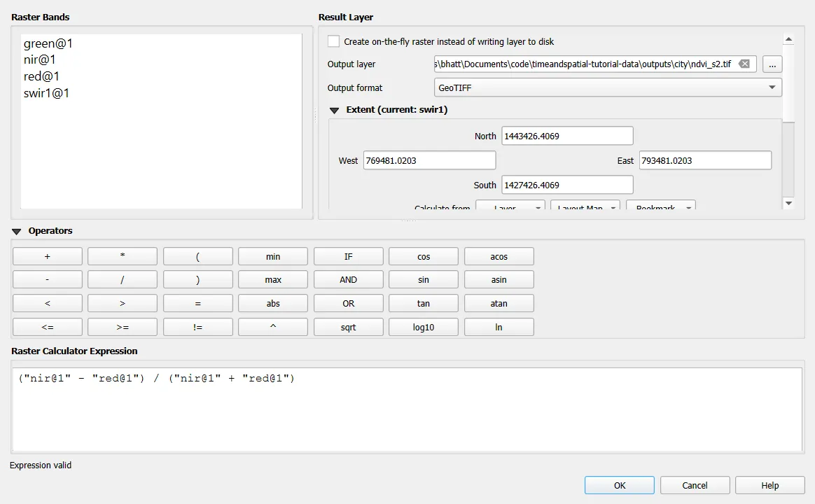This screenshot has width=815, height=504.
Task: Insert the sin function
Action: click(x=424, y=279)
